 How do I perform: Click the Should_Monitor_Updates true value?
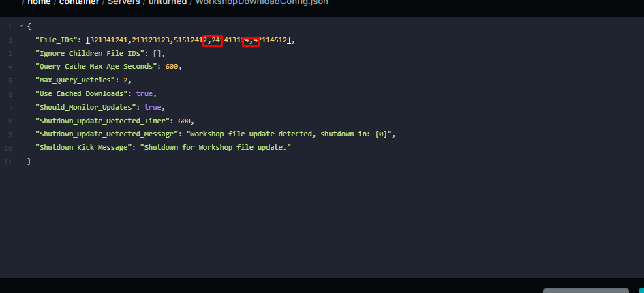click(x=153, y=108)
